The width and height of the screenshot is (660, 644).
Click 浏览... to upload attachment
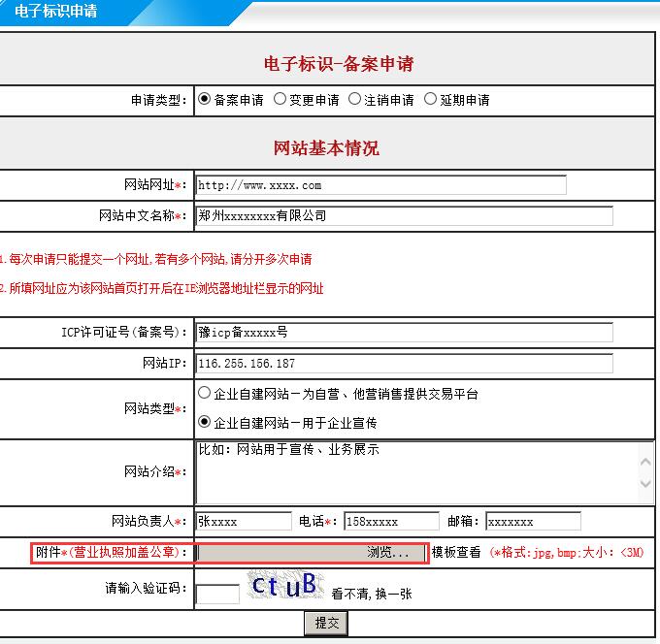[x=387, y=552]
